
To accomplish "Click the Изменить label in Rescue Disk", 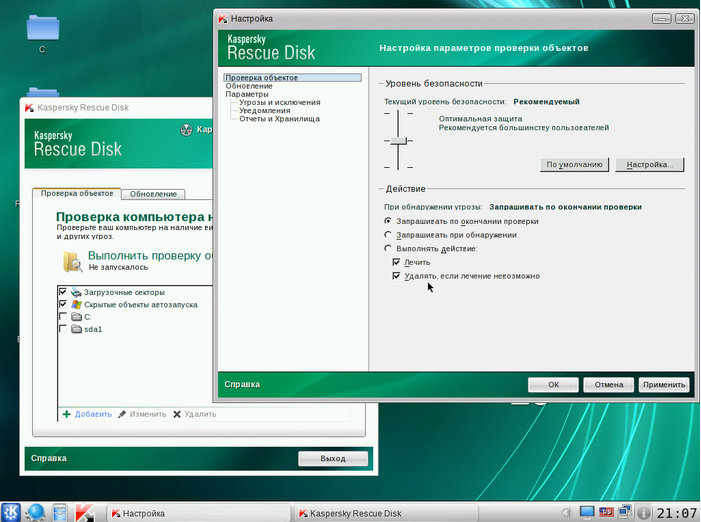I will click(x=148, y=414).
